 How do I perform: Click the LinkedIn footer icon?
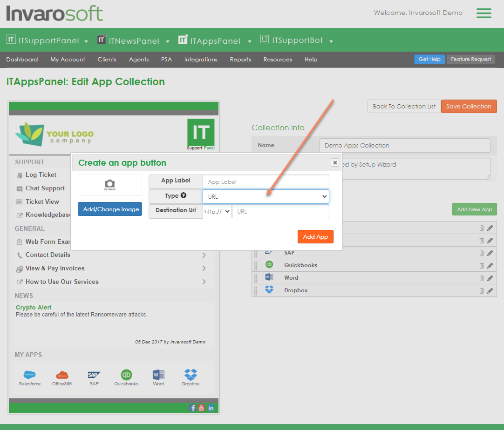coord(211,408)
